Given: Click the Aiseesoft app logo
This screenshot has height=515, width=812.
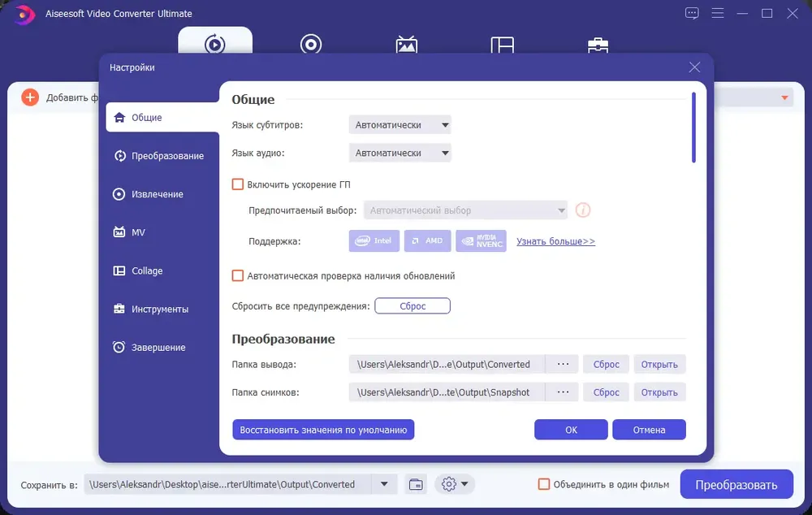Looking at the screenshot, I should 24,14.
